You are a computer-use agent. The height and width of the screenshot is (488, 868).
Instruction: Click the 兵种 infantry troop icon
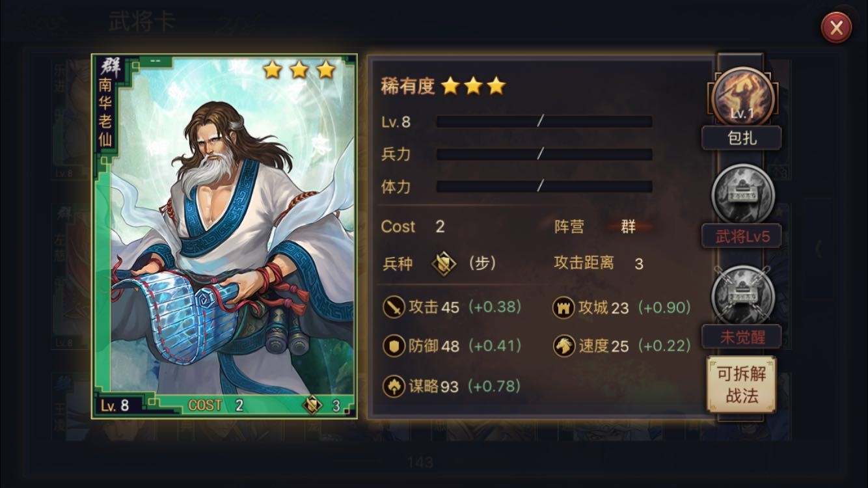click(444, 264)
